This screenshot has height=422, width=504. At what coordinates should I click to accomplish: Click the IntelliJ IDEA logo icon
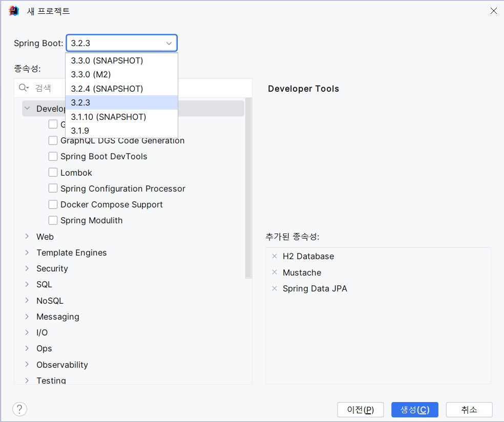[14, 11]
